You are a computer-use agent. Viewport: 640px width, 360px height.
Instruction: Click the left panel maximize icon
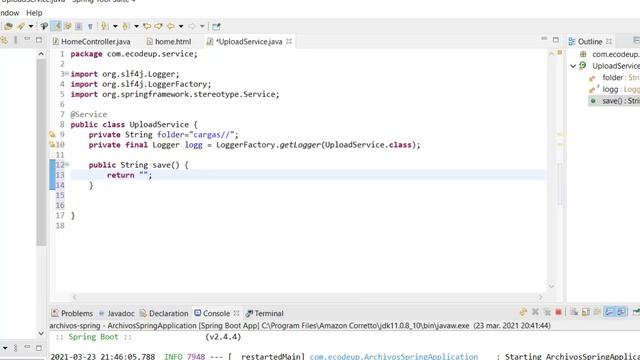(39, 40)
